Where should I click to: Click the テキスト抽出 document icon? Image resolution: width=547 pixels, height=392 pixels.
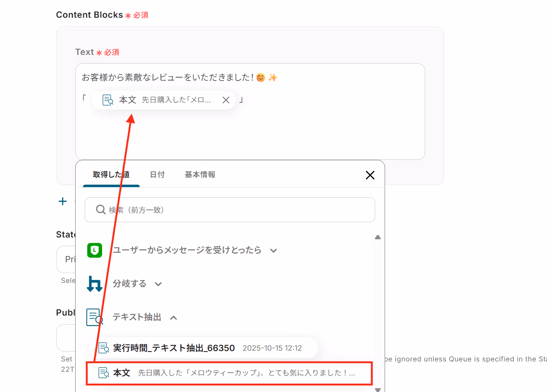95,317
